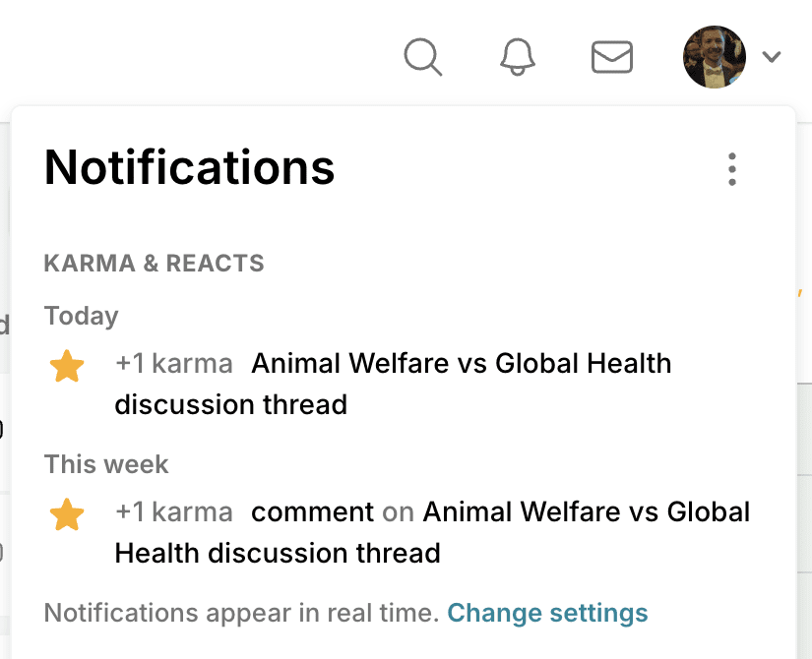Open the search magnifier icon
812x659 pixels.
(423, 57)
